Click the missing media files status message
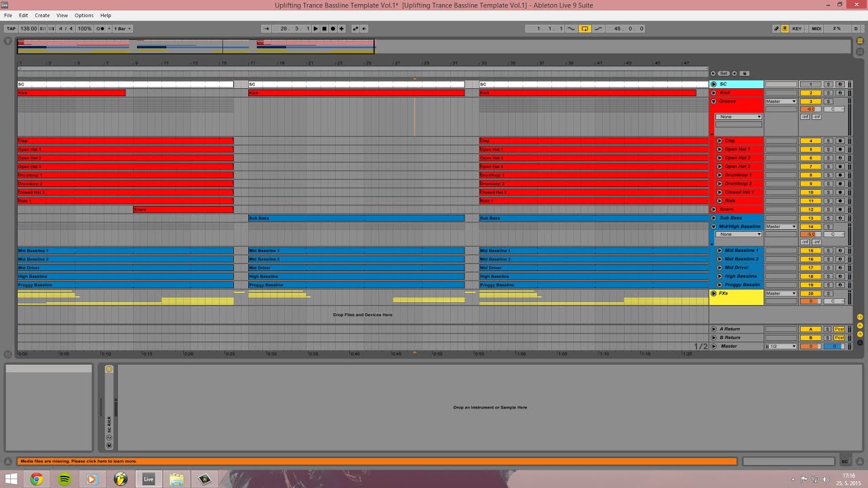The height and width of the screenshot is (488, 868). [376, 462]
